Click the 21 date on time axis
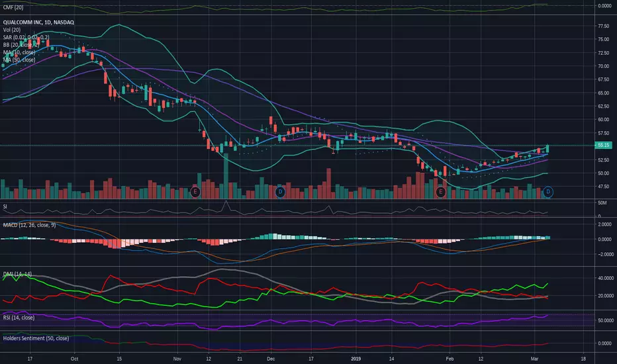The height and width of the screenshot is (364, 617). [240, 359]
